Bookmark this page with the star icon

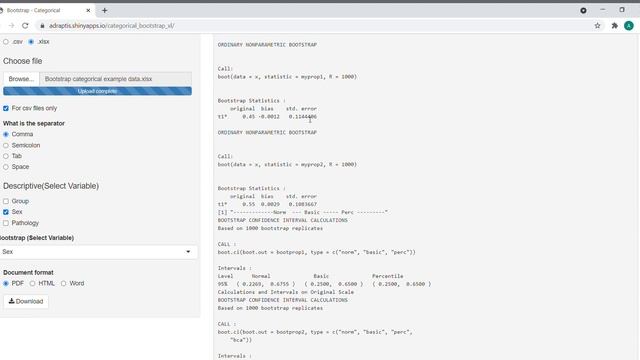(x=598, y=26)
